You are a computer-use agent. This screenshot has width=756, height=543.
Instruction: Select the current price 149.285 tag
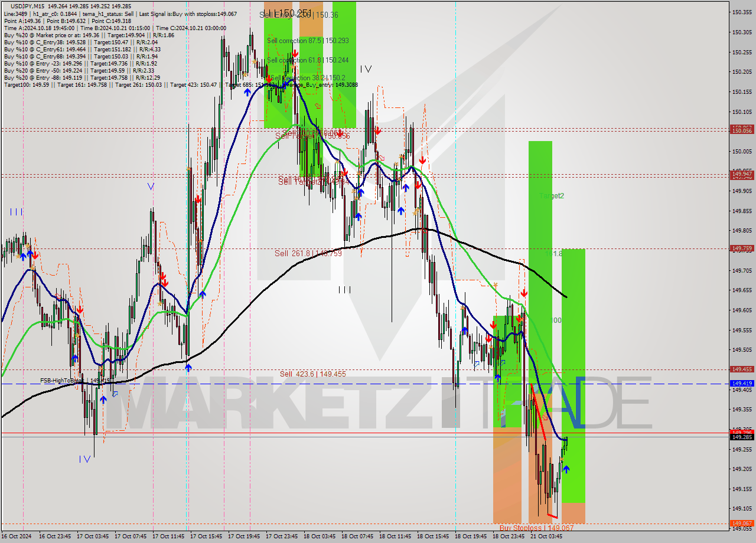[x=742, y=437]
